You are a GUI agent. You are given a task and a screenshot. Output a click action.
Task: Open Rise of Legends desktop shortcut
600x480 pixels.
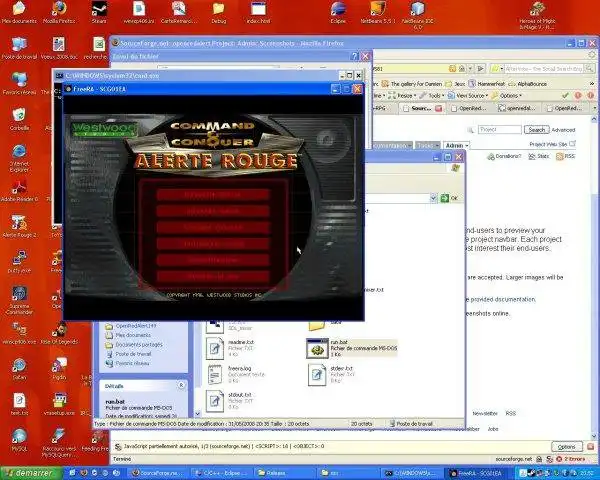coord(59,333)
